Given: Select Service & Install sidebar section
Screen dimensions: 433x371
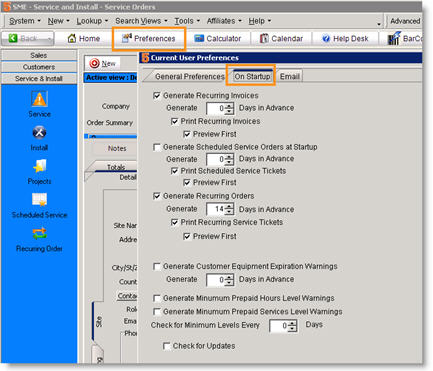Looking at the screenshot, I should click(x=39, y=79).
